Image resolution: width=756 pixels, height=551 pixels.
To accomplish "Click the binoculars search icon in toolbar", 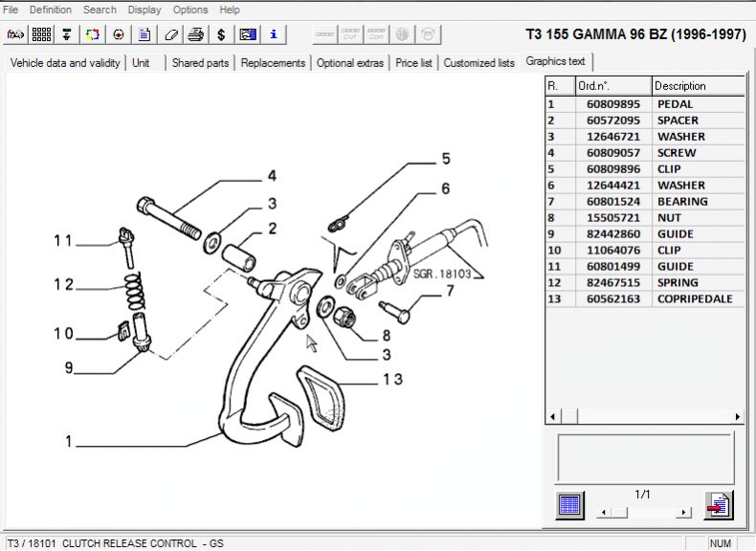I will pos(16,34).
